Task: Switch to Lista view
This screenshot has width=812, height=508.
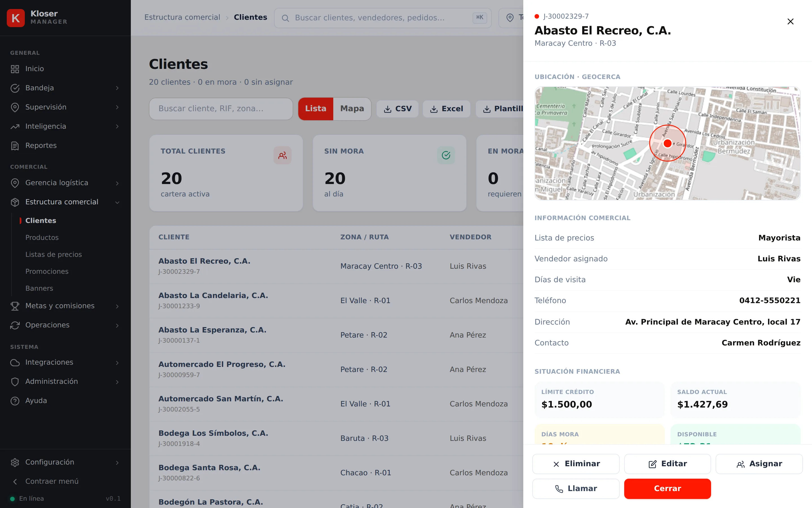Action: click(315, 109)
